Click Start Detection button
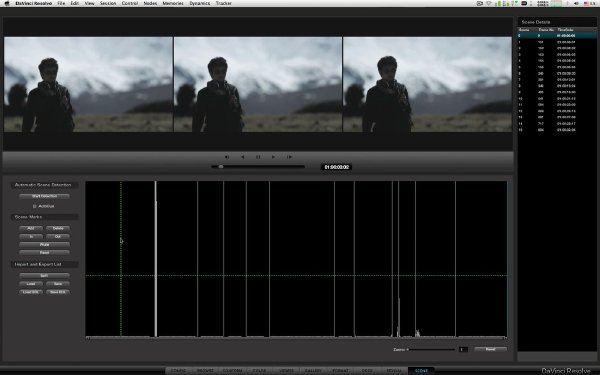The width and height of the screenshot is (600, 375). pyautogui.click(x=44, y=196)
